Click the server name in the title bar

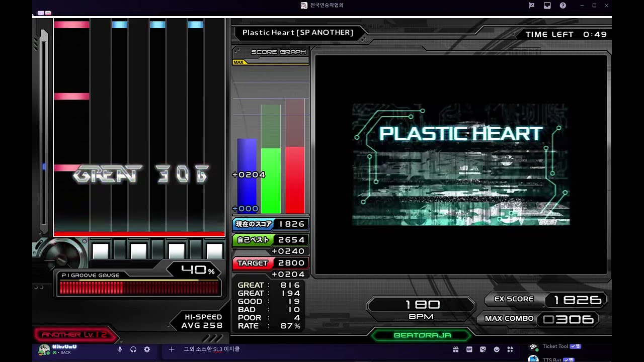[x=327, y=6]
